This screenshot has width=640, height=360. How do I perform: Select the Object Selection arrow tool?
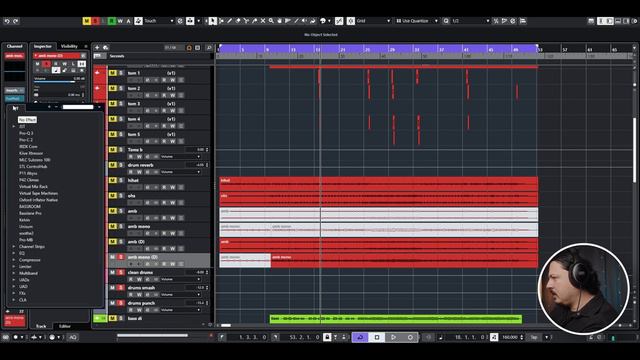pos(213,21)
